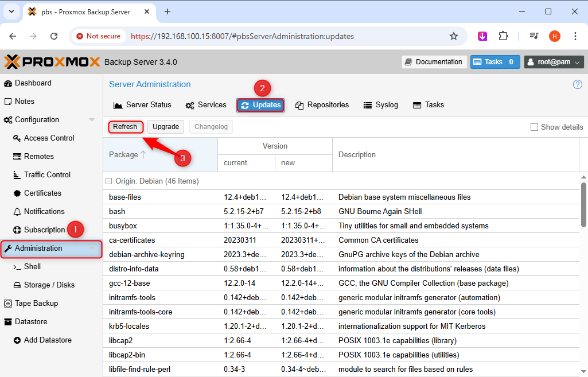
Task: Click the Not secure site info badge
Action: coord(99,36)
